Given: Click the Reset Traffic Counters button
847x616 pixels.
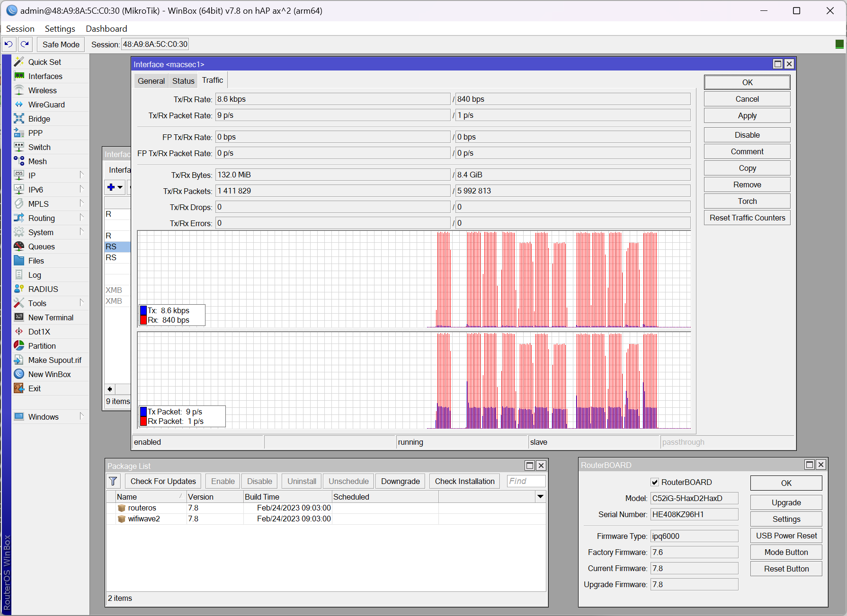Looking at the screenshot, I should tap(747, 218).
